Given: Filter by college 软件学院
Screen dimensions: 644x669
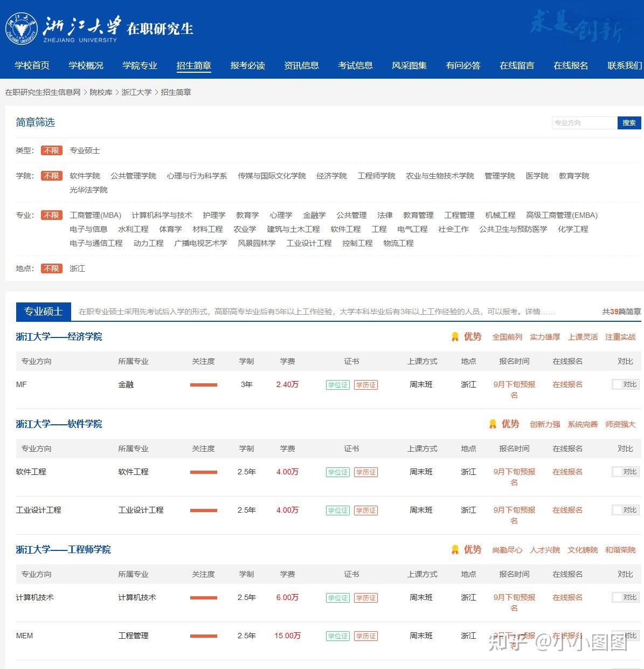Looking at the screenshot, I should 85,176.
